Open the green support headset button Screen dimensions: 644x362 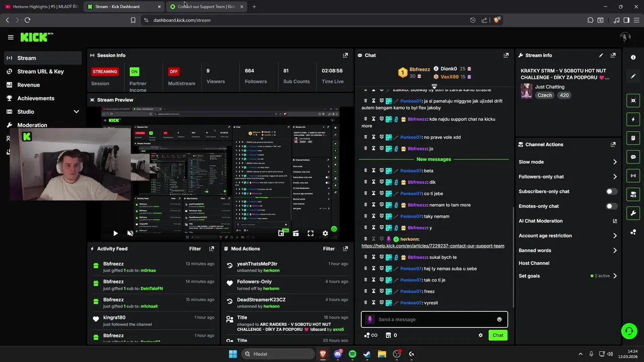(629, 331)
